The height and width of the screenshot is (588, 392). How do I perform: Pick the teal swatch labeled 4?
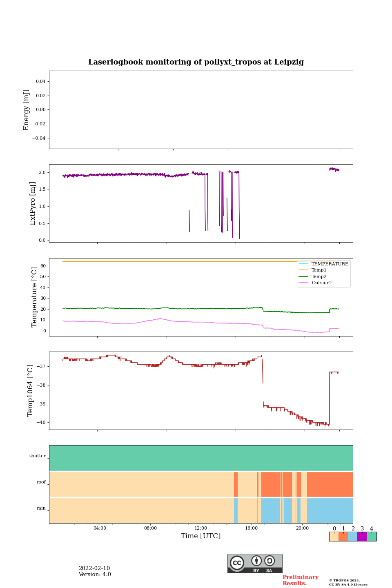[x=372, y=537]
